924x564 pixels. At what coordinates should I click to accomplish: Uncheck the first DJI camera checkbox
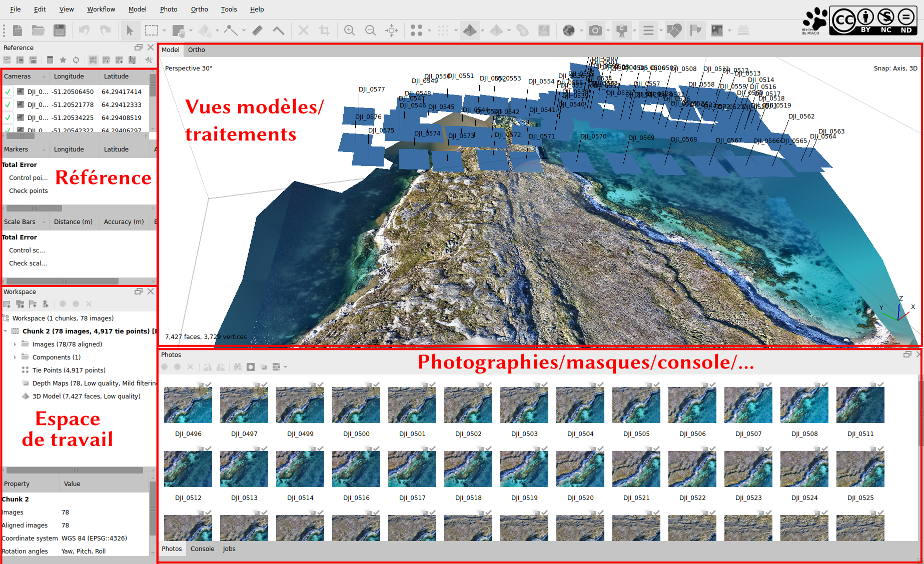pos(8,92)
